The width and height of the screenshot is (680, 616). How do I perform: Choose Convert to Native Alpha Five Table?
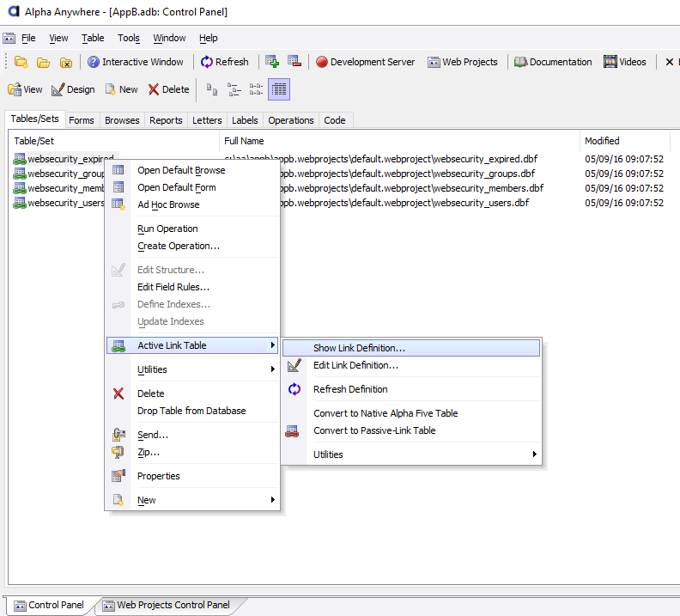point(411,413)
